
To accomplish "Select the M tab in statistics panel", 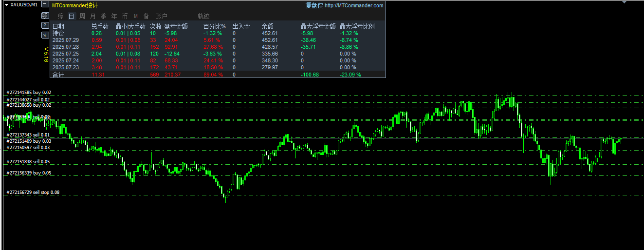I will pyautogui.click(x=136, y=16).
